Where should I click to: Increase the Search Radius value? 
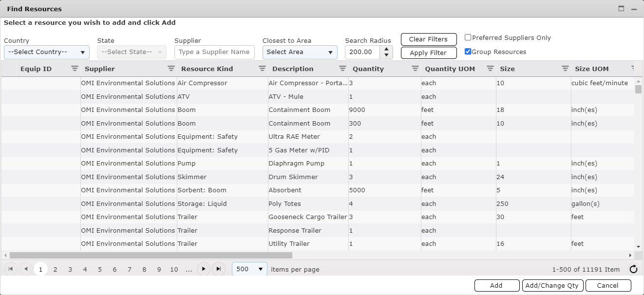pyautogui.click(x=386, y=49)
